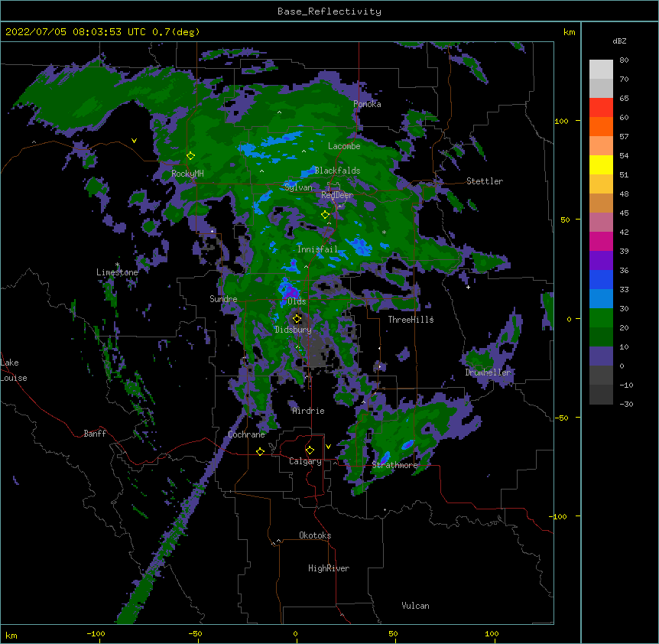Select the Banff label
This screenshot has height=644, width=659.
95,434
